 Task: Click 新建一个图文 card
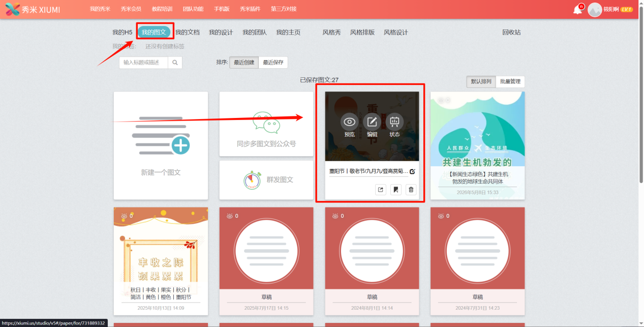click(x=161, y=145)
